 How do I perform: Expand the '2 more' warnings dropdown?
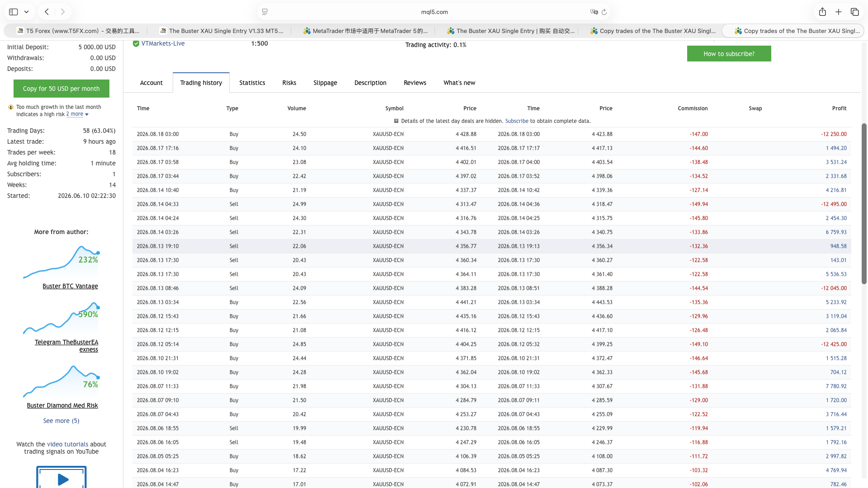point(77,114)
